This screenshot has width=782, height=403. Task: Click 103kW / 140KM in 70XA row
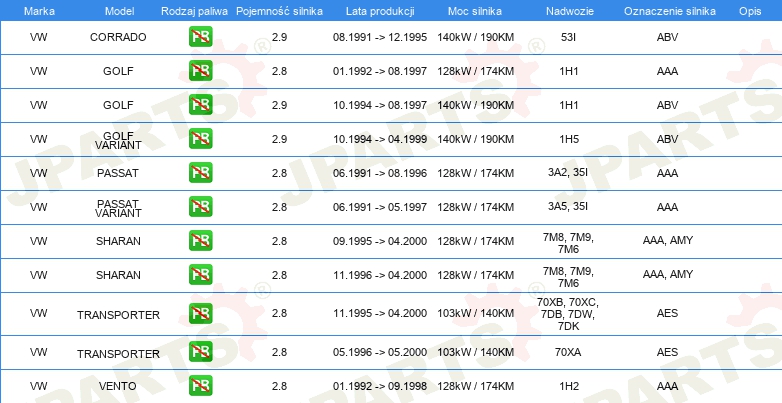click(475, 352)
